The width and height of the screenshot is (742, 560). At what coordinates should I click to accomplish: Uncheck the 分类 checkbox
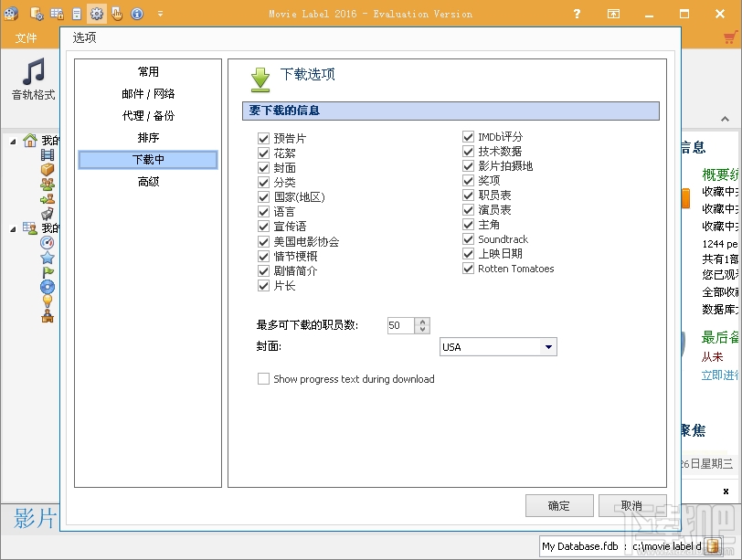263,183
